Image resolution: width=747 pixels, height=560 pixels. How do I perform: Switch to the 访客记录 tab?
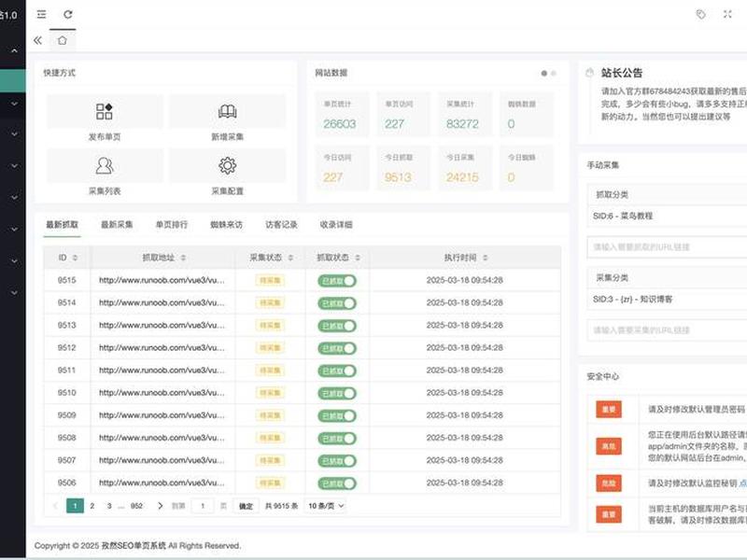(281, 225)
